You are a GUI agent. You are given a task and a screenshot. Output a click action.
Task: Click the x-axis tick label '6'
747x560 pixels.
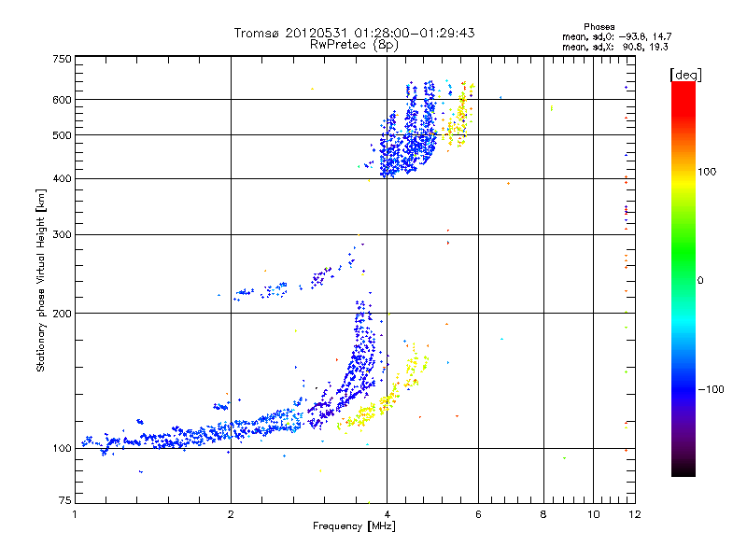tap(478, 514)
